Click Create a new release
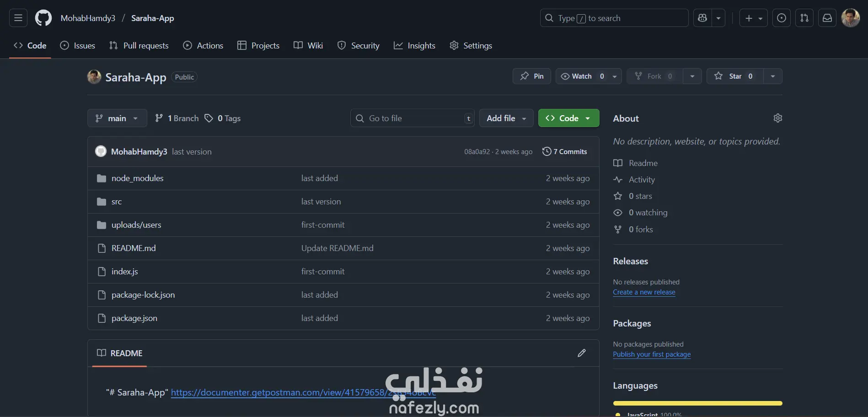The width and height of the screenshot is (868, 417). 644,292
